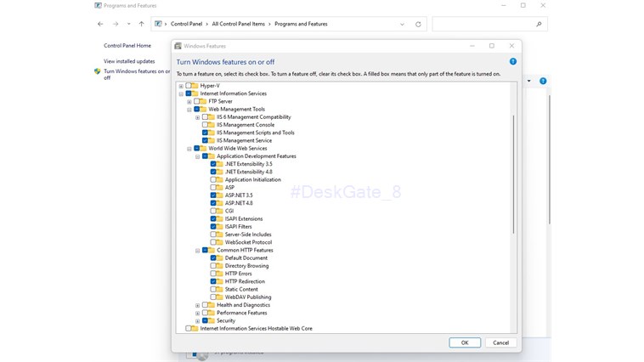Click the Programs and Features title bar icon
Screen dimensions: 644x362
[x=98, y=5]
